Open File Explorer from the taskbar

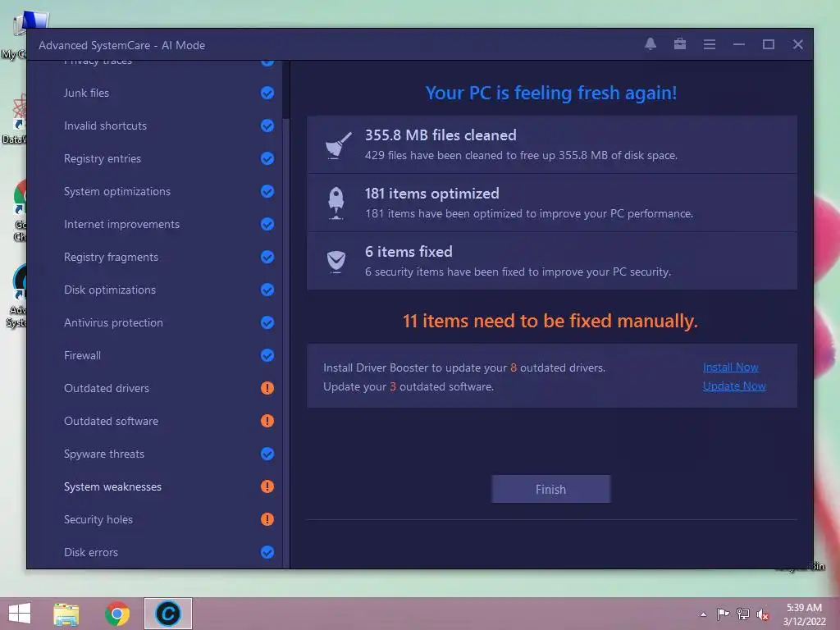pos(66,614)
